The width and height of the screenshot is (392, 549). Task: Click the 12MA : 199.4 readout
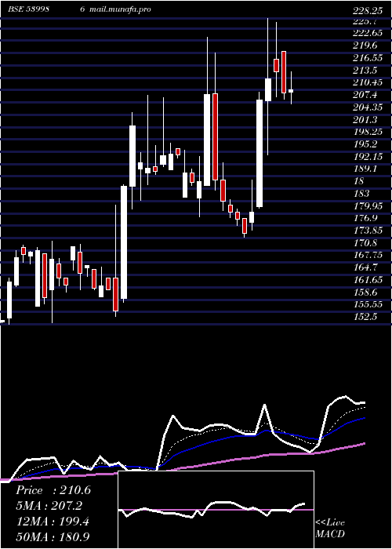(53, 522)
